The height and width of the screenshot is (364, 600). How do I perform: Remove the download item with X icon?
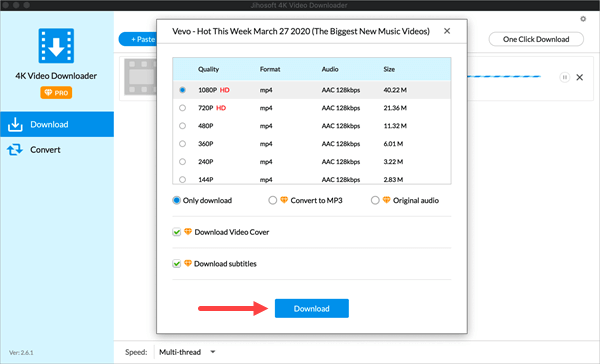[580, 77]
